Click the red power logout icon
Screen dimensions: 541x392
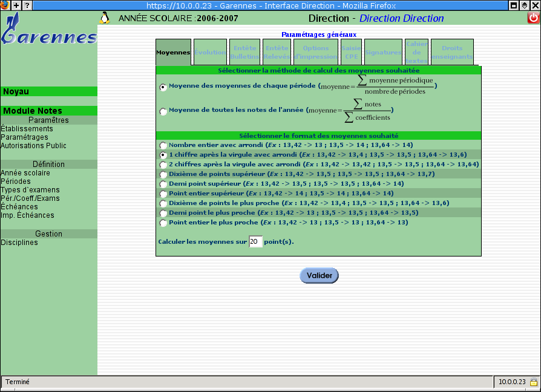[x=533, y=18]
